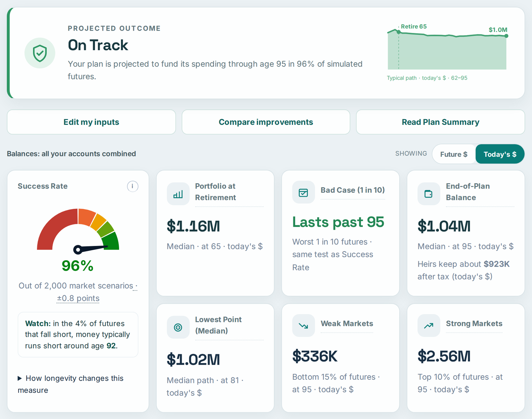This screenshot has height=419, width=532.
Task: Click the Lasts past 95 text
Action: click(x=338, y=222)
